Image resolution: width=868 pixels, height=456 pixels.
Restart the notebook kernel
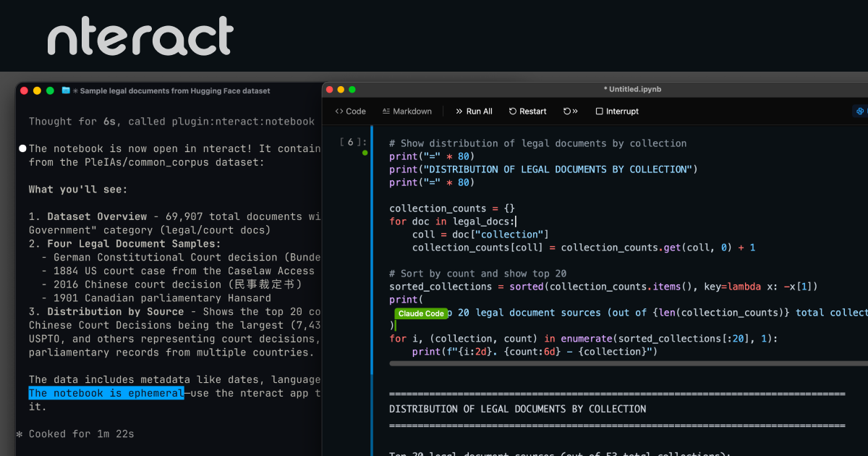pyautogui.click(x=527, y=111)
